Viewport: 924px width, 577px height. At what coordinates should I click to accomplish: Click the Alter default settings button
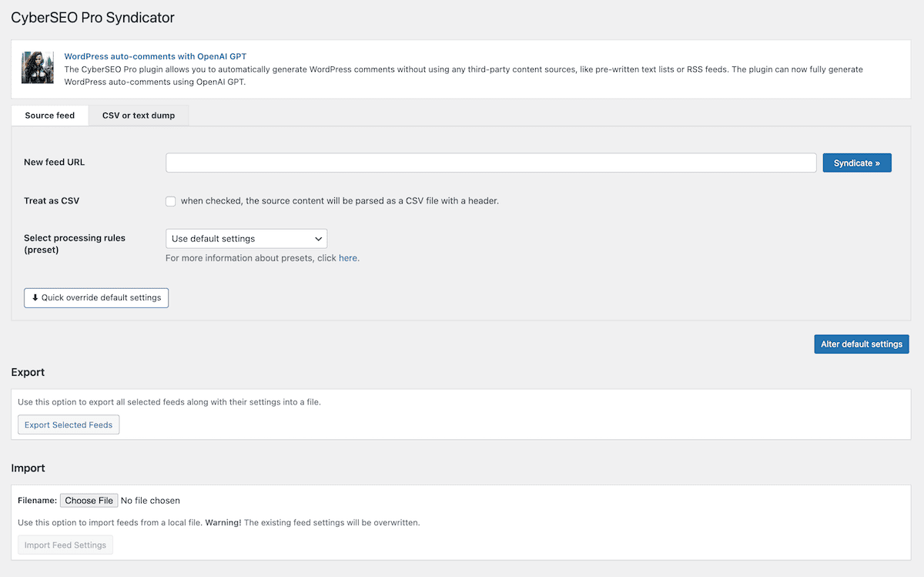pyautogui.click(x=862, y=344)
